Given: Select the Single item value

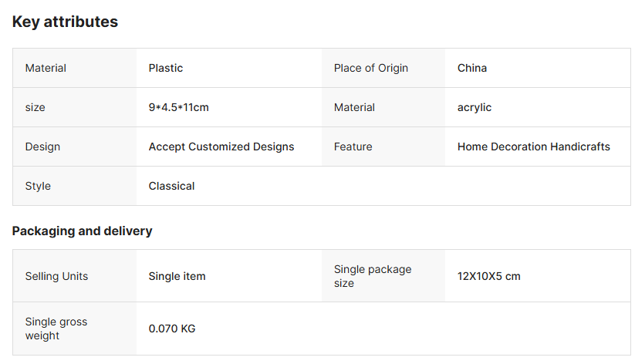Looking at the screenshot, I should [177, 276].
